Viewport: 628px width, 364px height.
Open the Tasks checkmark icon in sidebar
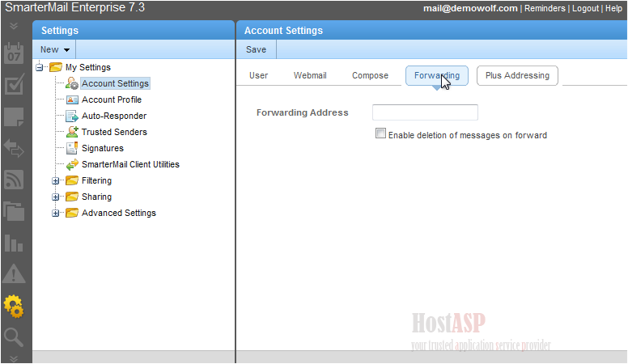pyautogui.click(x=14, y=84)
